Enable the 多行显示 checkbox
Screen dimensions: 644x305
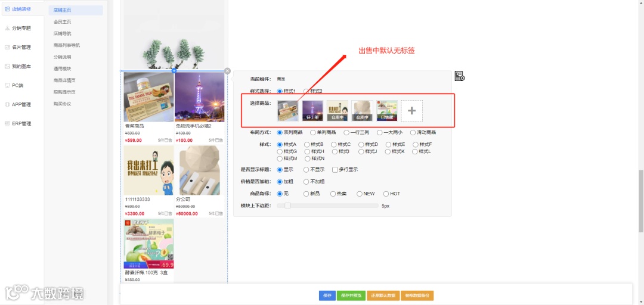pos(335,170)
